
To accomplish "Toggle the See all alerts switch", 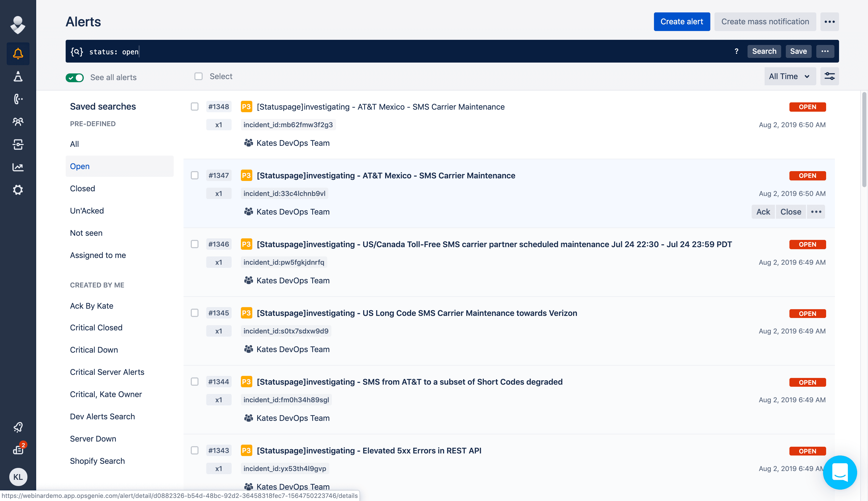I will [75, 77].
